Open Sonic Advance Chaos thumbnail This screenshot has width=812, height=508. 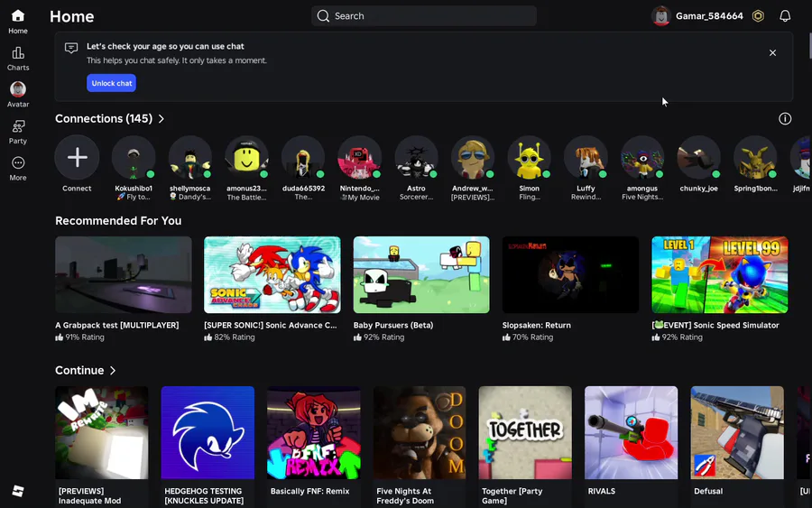[272, 275]
